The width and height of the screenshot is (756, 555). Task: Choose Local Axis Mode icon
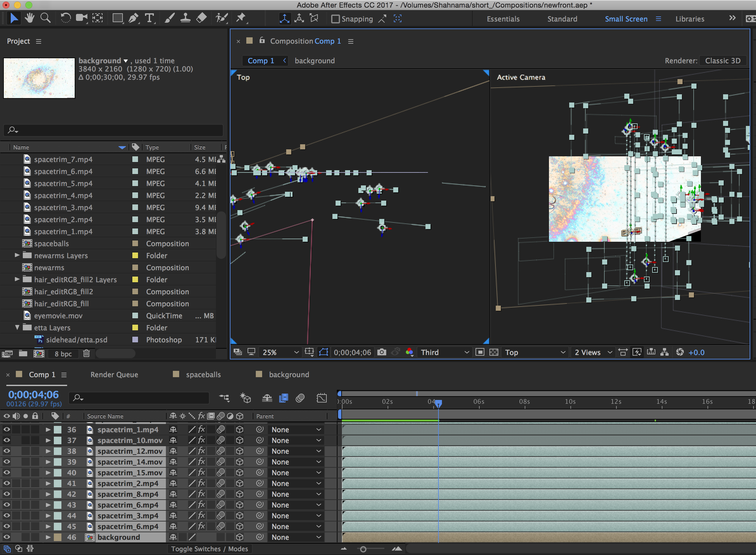pyautogui.click(x=284, y=18)
